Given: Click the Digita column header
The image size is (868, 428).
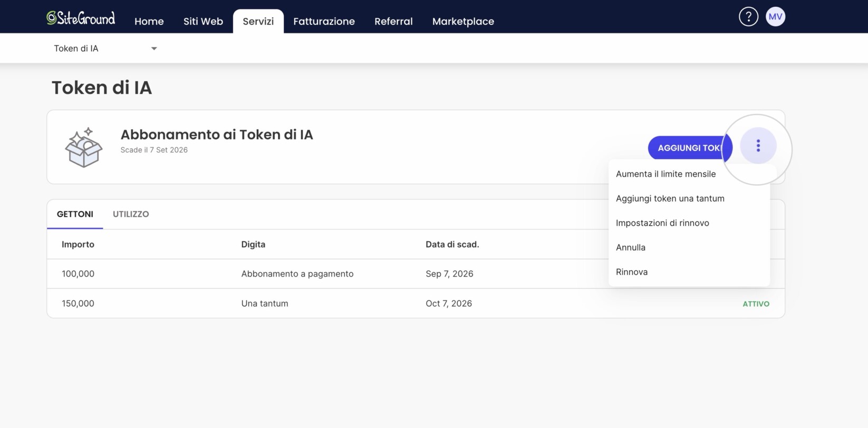Looking at the screenshot, I should (x=253, y=244).
